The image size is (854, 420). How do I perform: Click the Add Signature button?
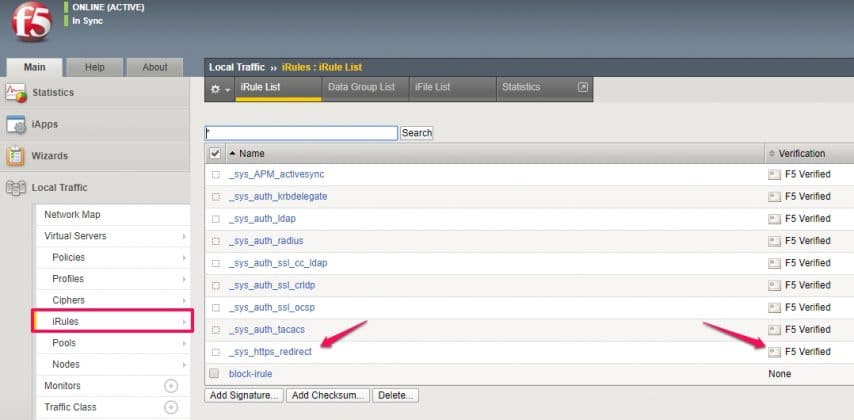pyautogui.click(x=244, y=396)
